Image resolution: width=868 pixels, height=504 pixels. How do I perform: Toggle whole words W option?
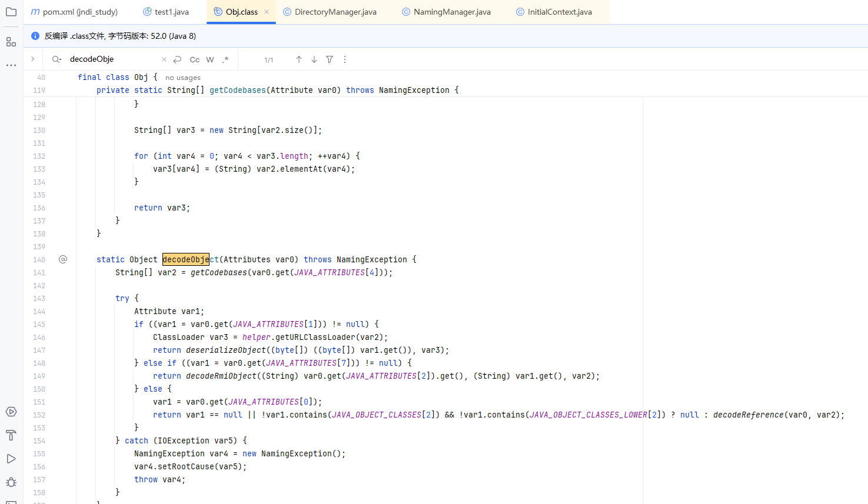210,59
